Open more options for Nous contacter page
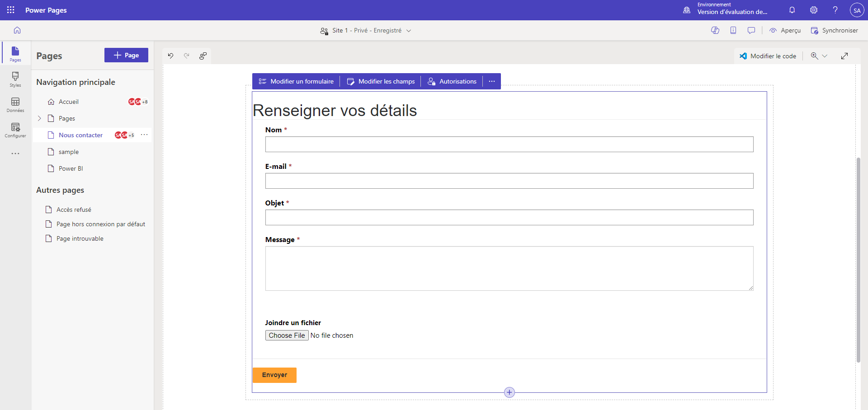868x410 pixels. [144, 135]
